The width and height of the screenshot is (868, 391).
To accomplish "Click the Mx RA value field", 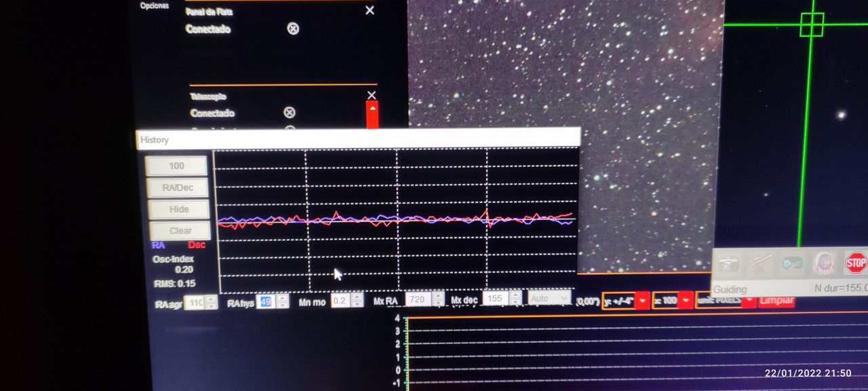I will tap(418, 299).
